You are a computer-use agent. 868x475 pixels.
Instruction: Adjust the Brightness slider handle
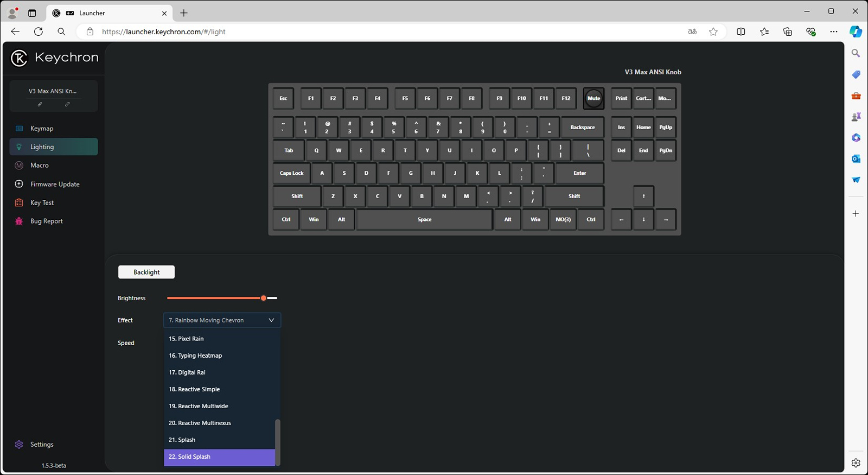[264, 298]
